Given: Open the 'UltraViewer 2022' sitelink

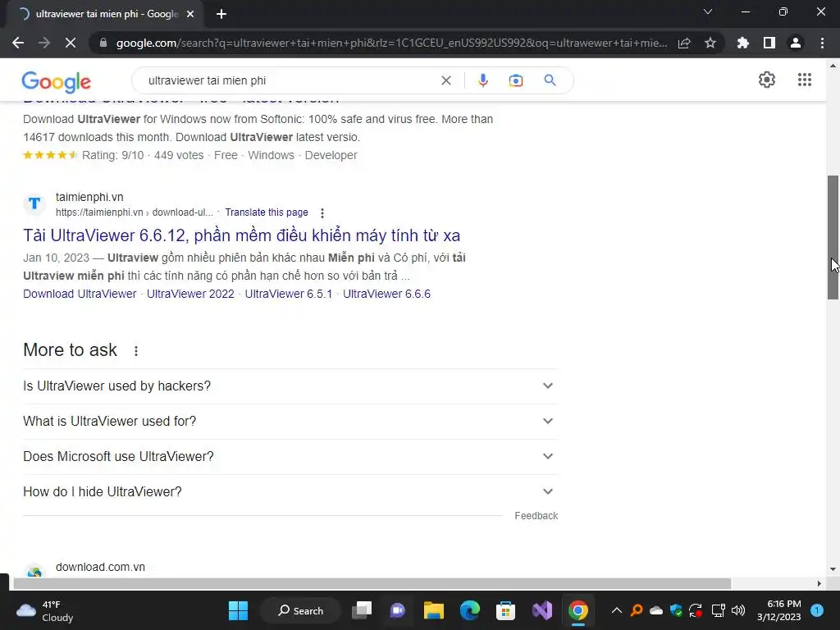Looking at the screenshot, I should [x=190, y=294].
